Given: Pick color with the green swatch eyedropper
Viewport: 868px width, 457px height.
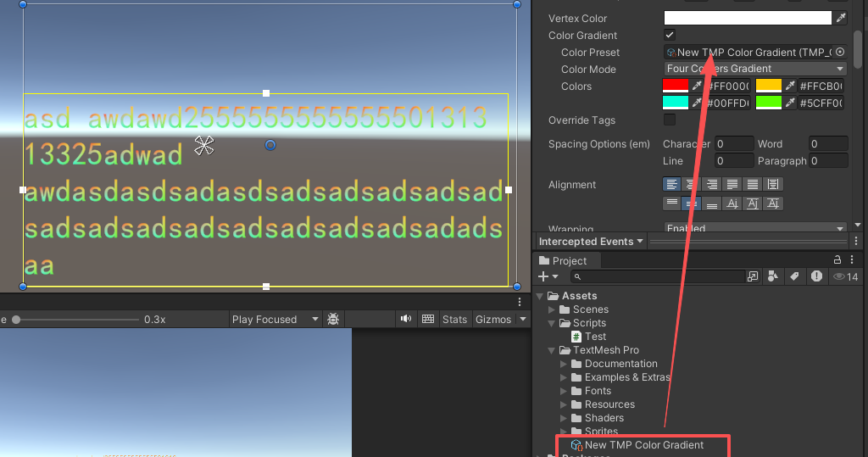Looking at the screenshot, I should (x=790, y=103).
